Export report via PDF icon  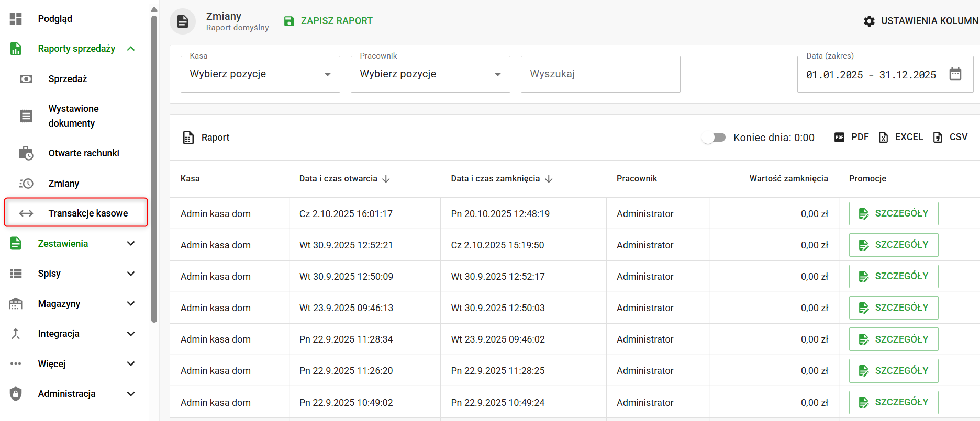click(839, 138)
